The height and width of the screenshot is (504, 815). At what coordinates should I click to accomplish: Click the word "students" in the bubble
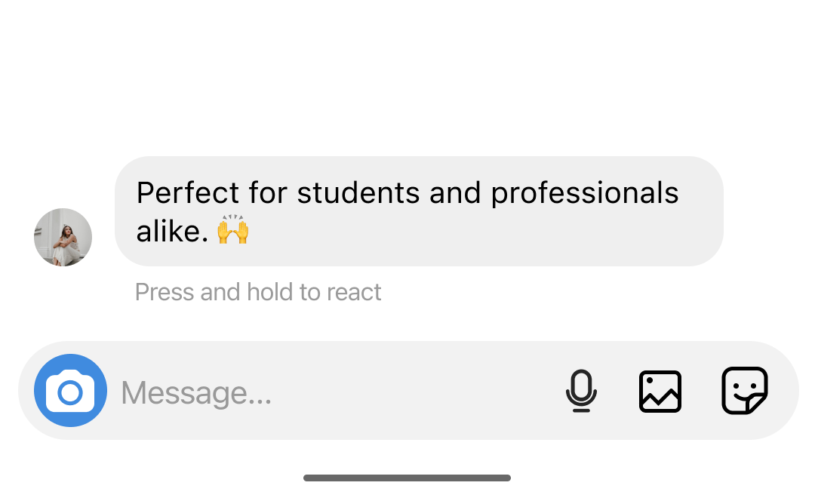(x=358, y=193)
